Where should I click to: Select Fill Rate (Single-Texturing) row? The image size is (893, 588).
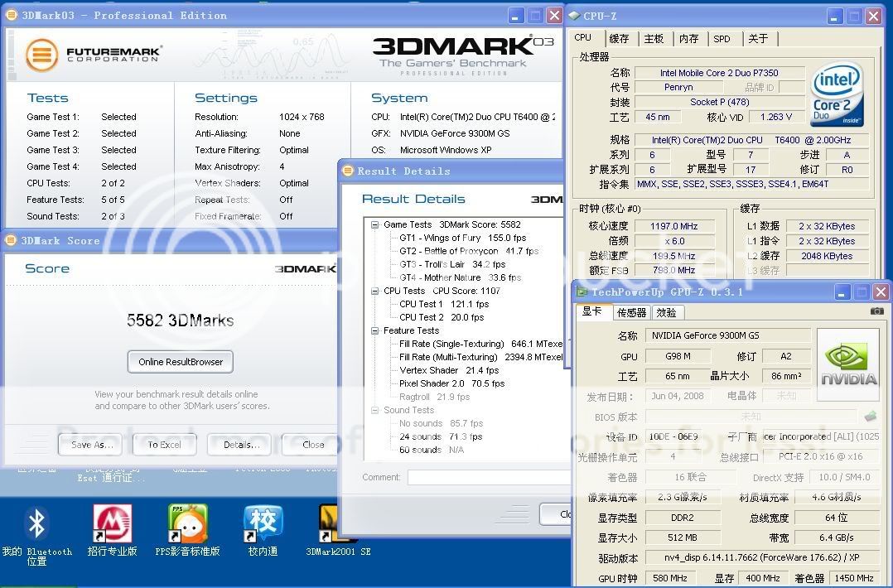(x=480, y=344)
